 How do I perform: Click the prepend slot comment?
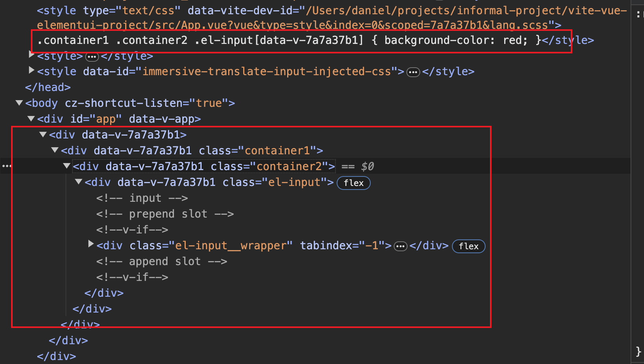tap(165, 214)
